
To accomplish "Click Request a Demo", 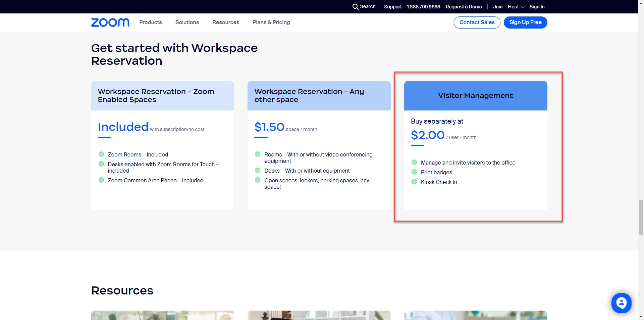I will (464, 7).
